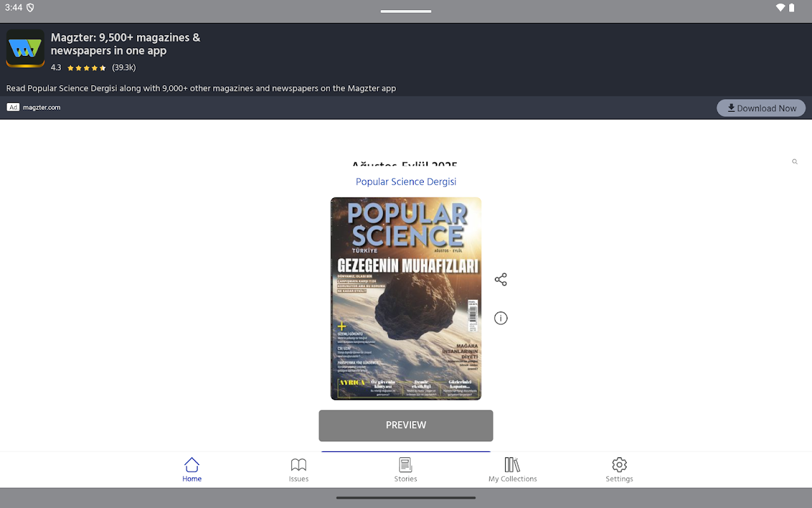Click the Download Now ad button
This screenshot has width=812, height=508.
click(x=761, y=108)
